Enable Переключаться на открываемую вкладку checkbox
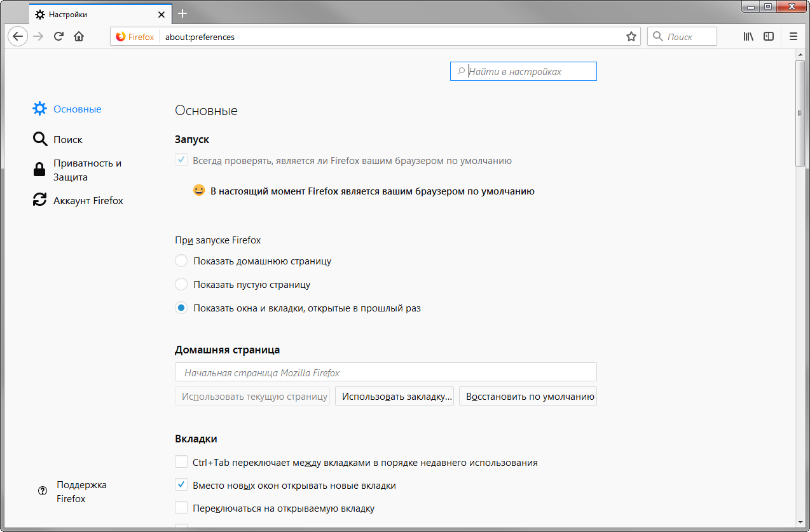The width and height of the screenshot is (810, 532). click(x=181, y=508)
